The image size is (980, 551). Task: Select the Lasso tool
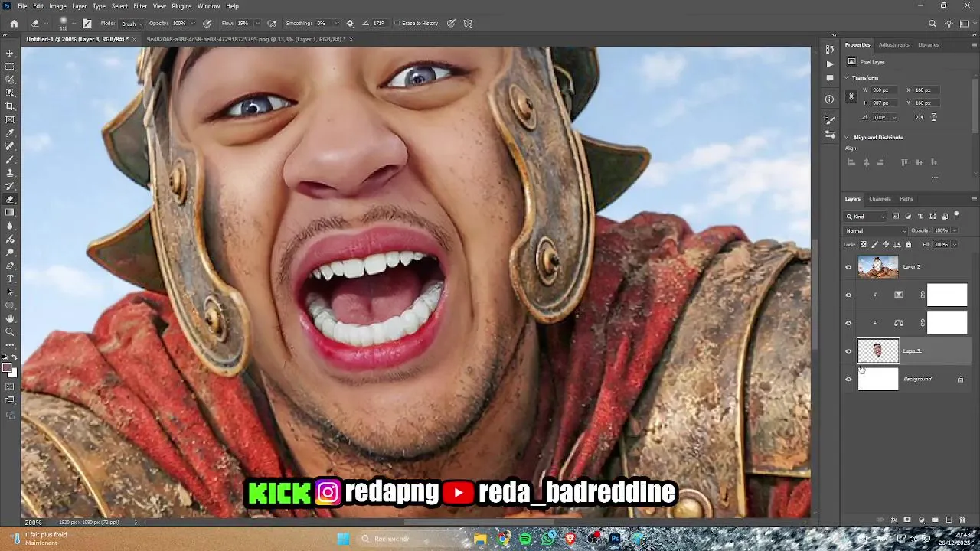coord(10,80)
